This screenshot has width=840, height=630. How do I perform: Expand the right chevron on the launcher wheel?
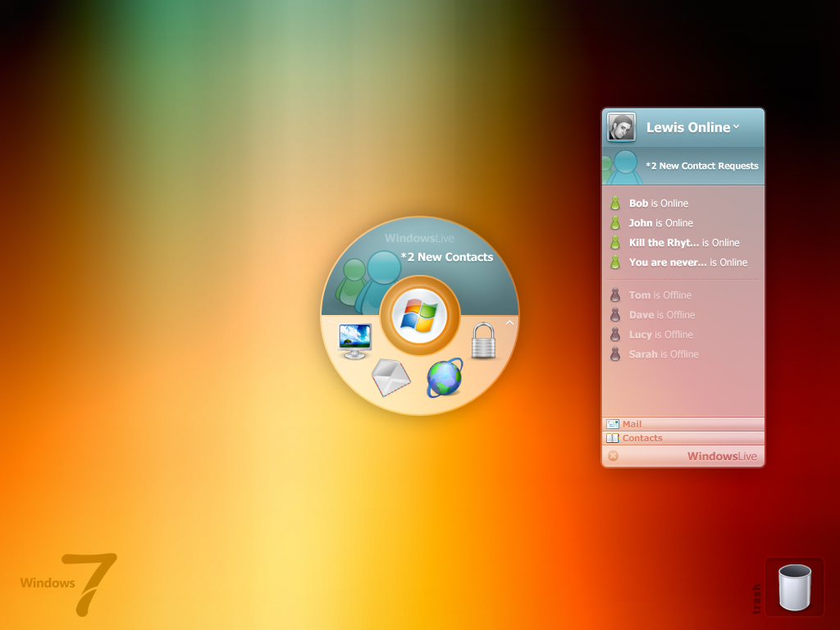coord(510,322)
